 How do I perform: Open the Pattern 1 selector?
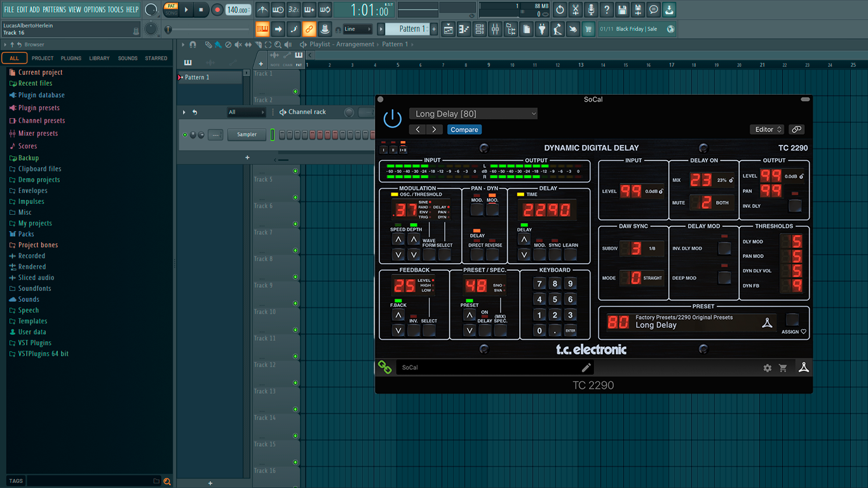[409, 29]
